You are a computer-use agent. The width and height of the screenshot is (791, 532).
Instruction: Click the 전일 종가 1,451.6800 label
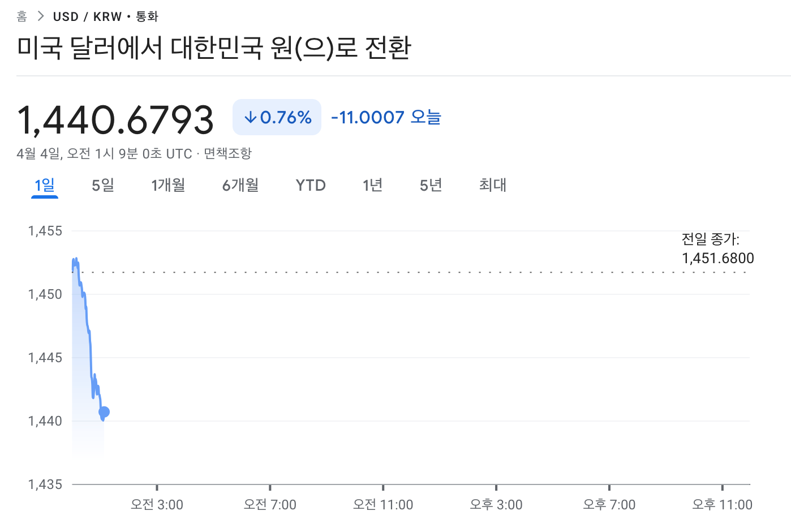click(x=717, y=249)
